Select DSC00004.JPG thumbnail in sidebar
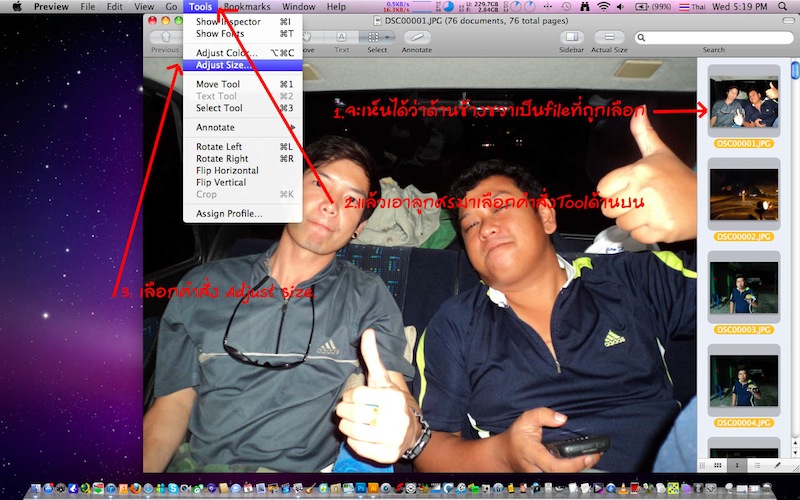 coord(744,381)
